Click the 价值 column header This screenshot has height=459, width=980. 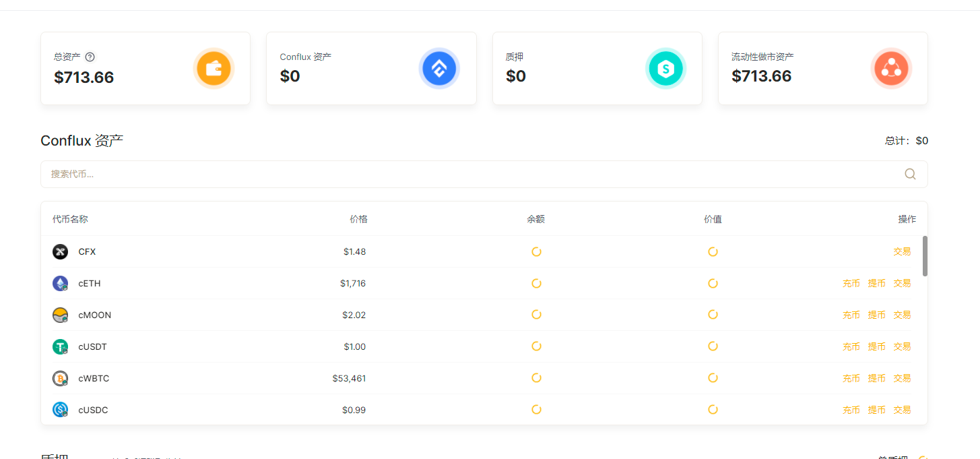click(x=713, y=219)
